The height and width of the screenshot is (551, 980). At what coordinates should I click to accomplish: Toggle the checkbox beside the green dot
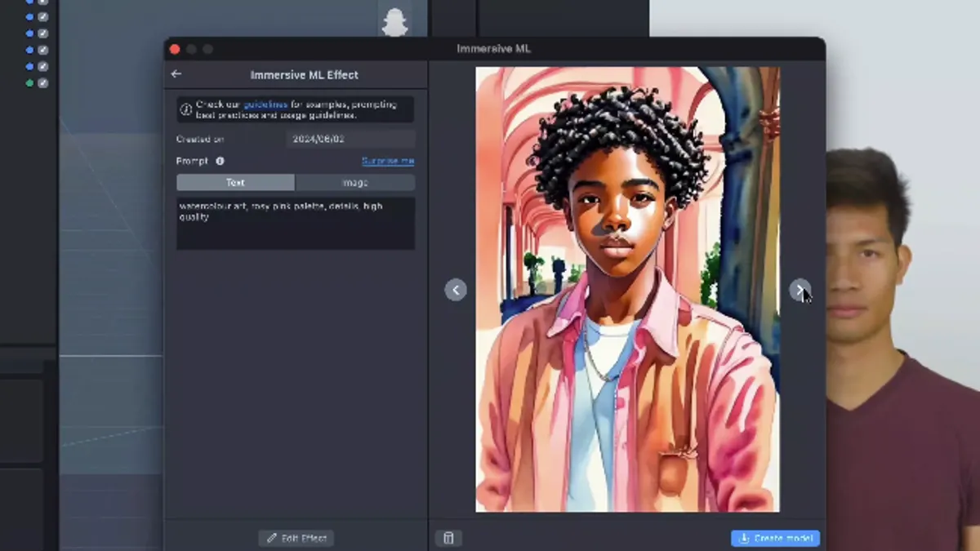(x=43, y=83)
